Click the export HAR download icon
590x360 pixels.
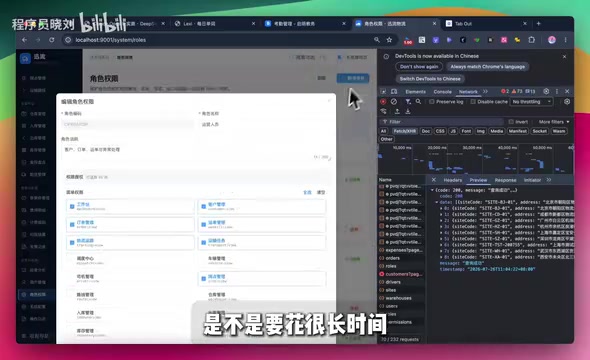(408, 111)
